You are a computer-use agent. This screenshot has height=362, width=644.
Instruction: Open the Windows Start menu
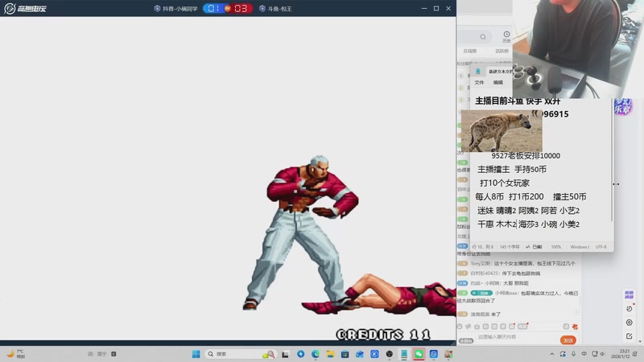[x=196, y=354]
